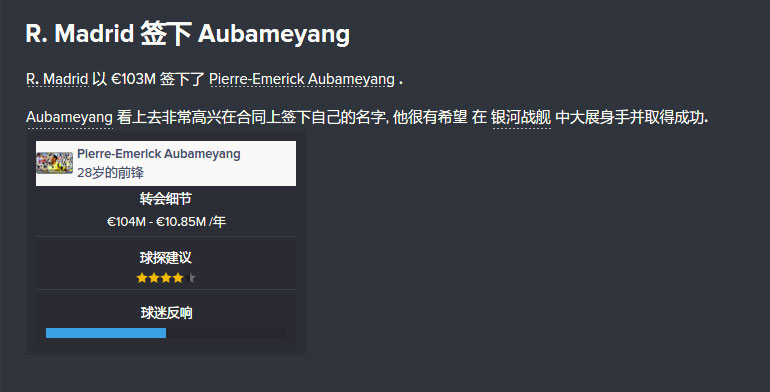
Task: Click the fourth gold scout rating star
Action: 178,278
